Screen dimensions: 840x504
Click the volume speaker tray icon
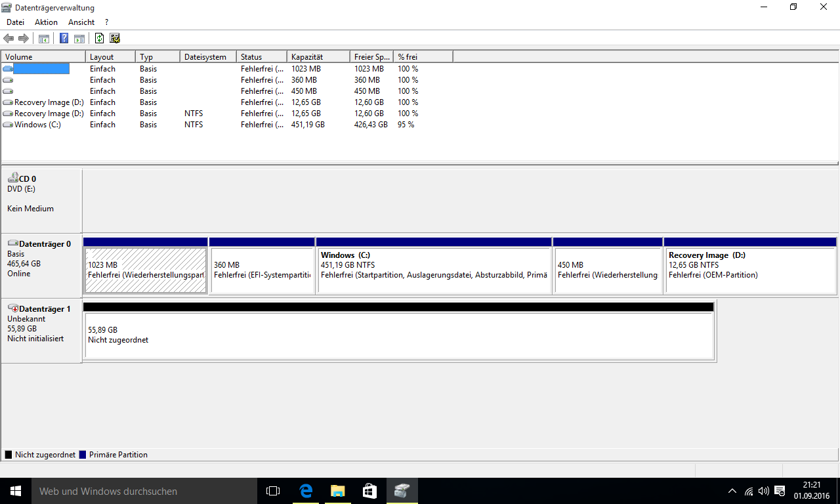coord(763,491)
